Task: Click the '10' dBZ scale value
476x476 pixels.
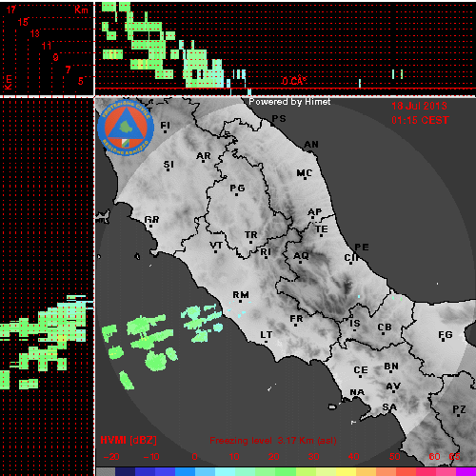Action: pyautogui.click(x=234, y=457)
